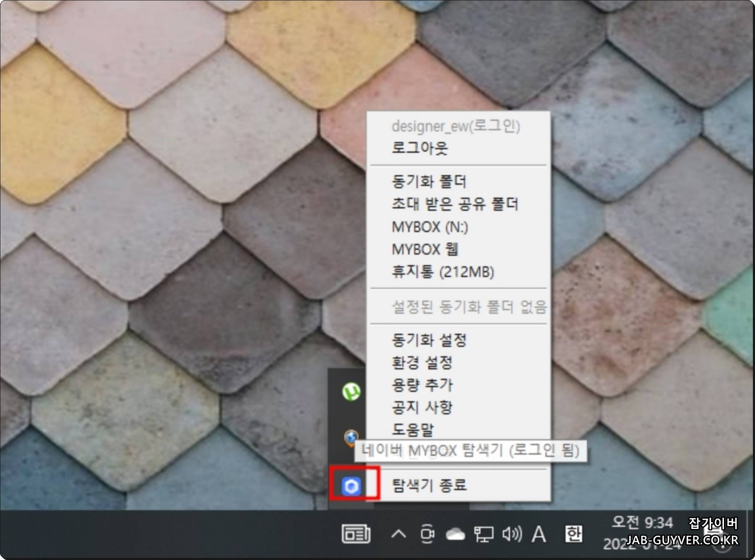Viewport: 755px width, 560px height.
Task: Click the designer_ew(로그인) account label
Action: (x=456, y=126)
